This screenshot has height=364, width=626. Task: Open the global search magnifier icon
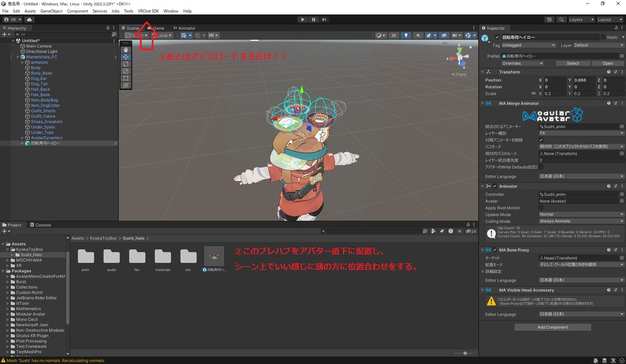pos(561,20)
